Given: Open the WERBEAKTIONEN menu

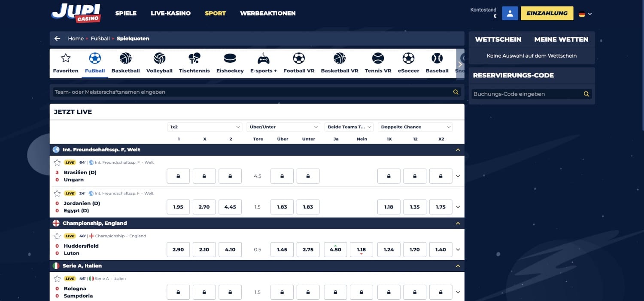Looking at the screenshot, I should (268, 13).
